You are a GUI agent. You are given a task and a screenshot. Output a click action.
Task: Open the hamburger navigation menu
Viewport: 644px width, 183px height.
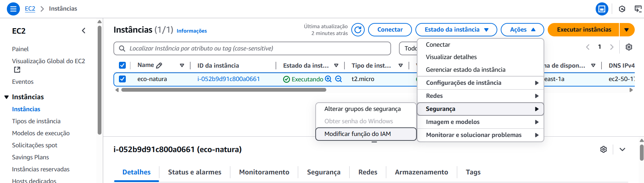[x=13, y=9]
